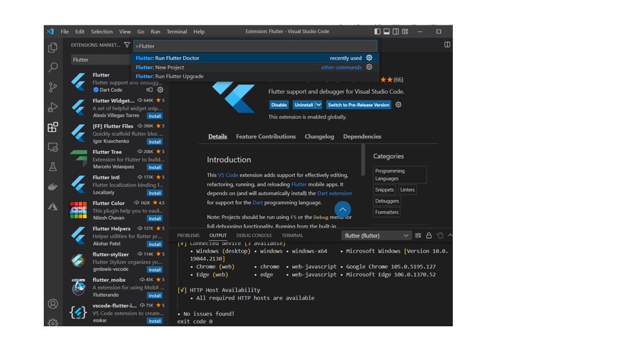Open the Azure view

53,207
